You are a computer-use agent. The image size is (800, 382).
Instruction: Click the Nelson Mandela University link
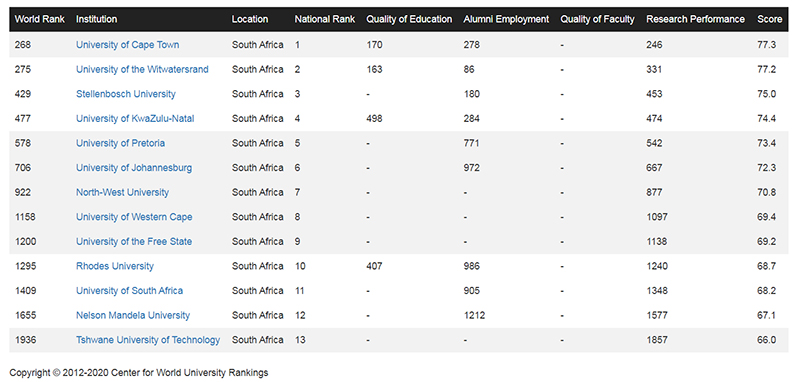pos(133,315)
